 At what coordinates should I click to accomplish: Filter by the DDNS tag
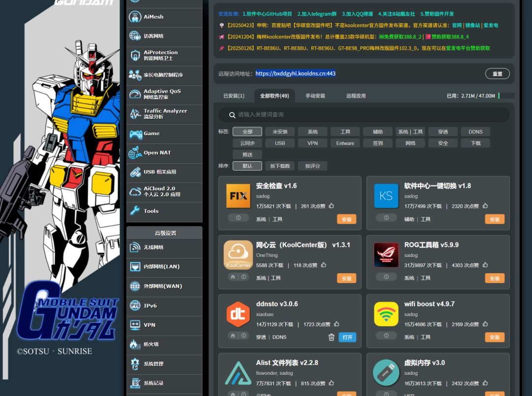point(476,132)
